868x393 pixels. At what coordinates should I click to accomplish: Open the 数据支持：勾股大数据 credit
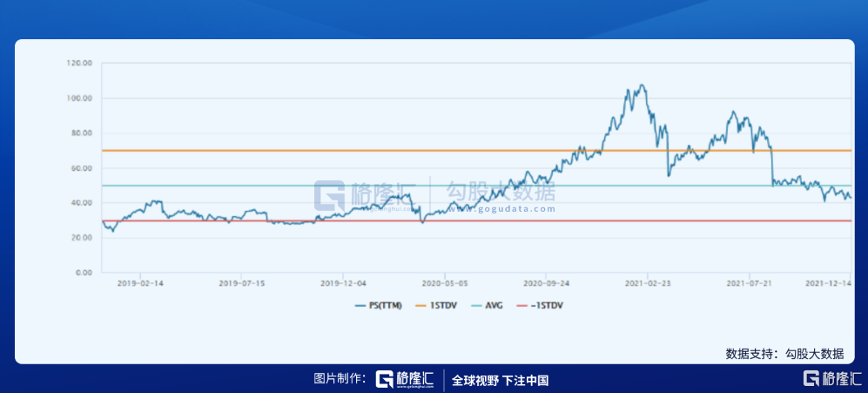click(x=784, y=354)
